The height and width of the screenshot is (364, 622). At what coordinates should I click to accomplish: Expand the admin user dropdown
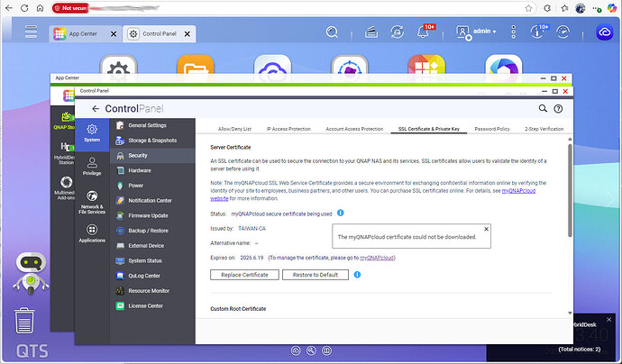[x=477, y=32]
